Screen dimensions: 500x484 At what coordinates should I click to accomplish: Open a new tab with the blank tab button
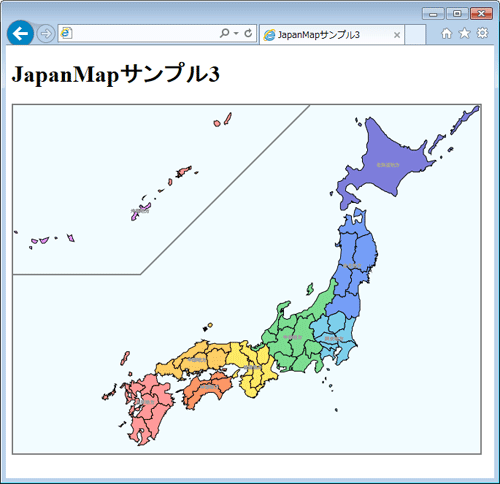[x=415, y=35]
